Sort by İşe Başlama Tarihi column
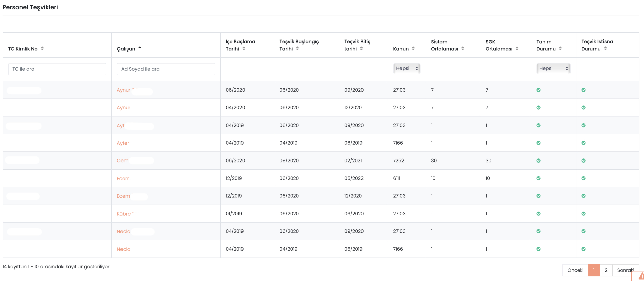Screen dimensions: 644x281 (244, 48)
